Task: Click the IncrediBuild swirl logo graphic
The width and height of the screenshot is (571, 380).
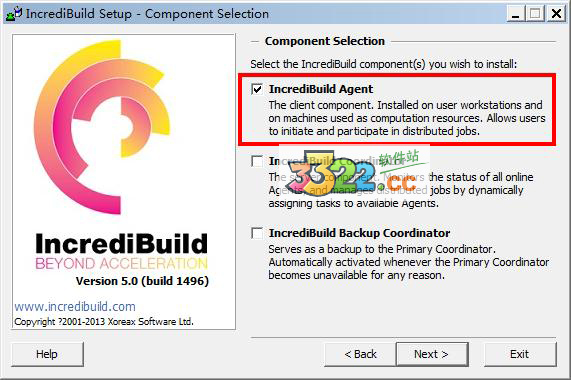Action: [102, 127]
